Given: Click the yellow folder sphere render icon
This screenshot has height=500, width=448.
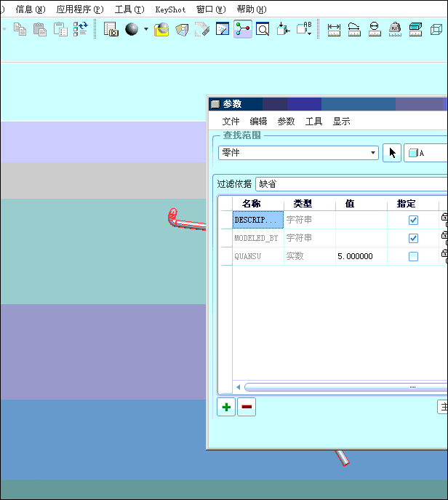Looking at the screenshot, I should click(x=161, y=29).
